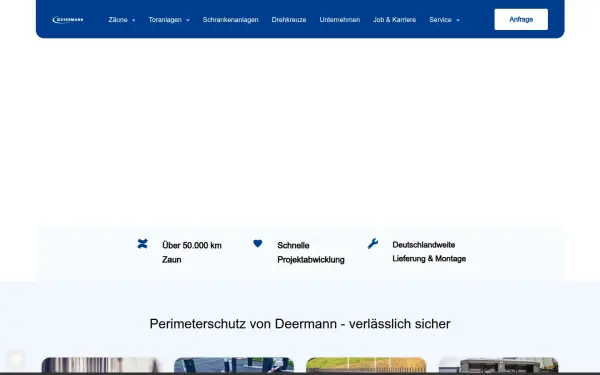
Task: Click the wrench icon beside Deutschlandweite Lieferung
Action: click(x=373, y=243)
